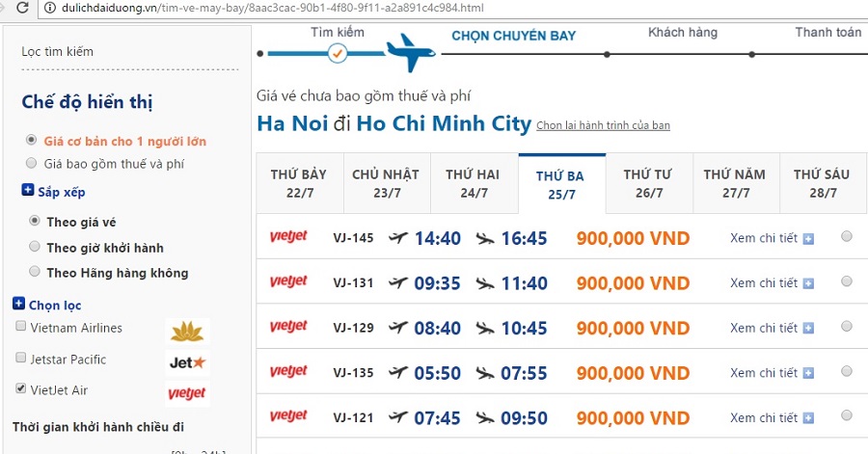868x454 pixels.
Task: Click the flight number 'VJ-121'
Action: click(x=353, y=417)
